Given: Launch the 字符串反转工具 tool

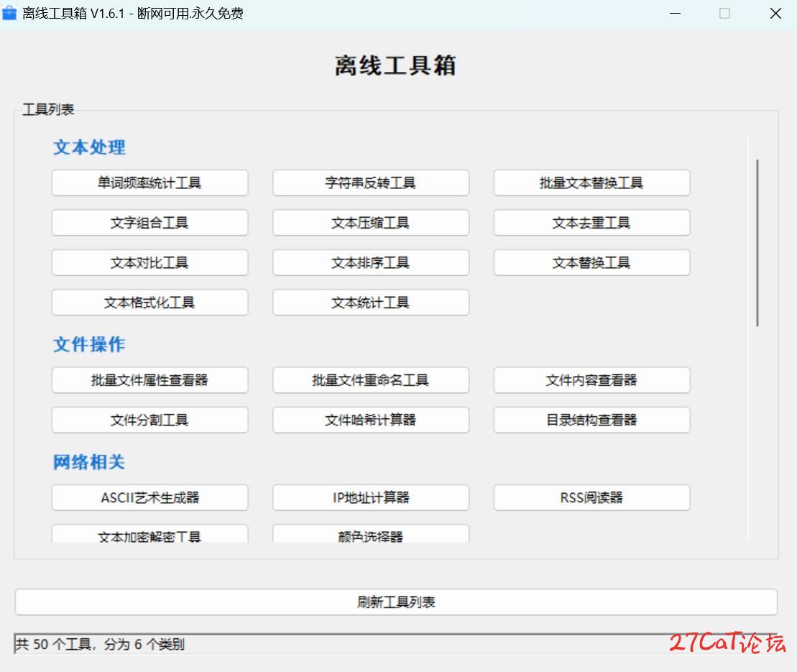Looking at the screenshot, I should click(x=370, y=183).
